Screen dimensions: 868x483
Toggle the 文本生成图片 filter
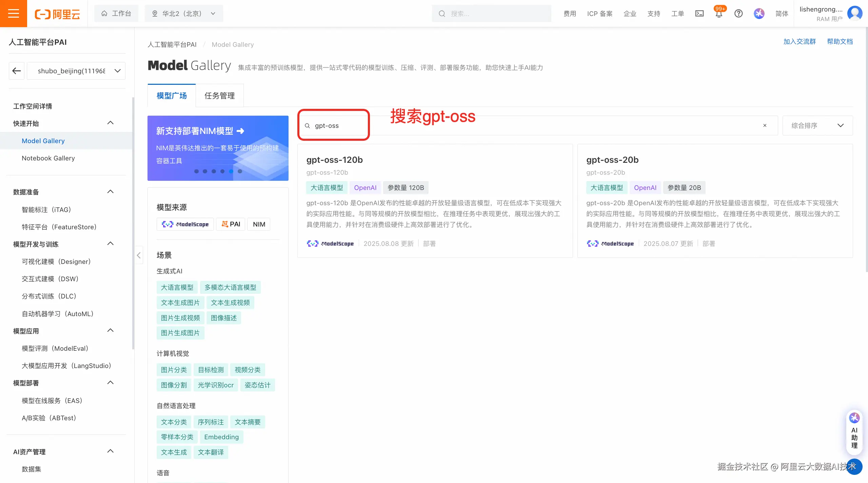(180, 303)
